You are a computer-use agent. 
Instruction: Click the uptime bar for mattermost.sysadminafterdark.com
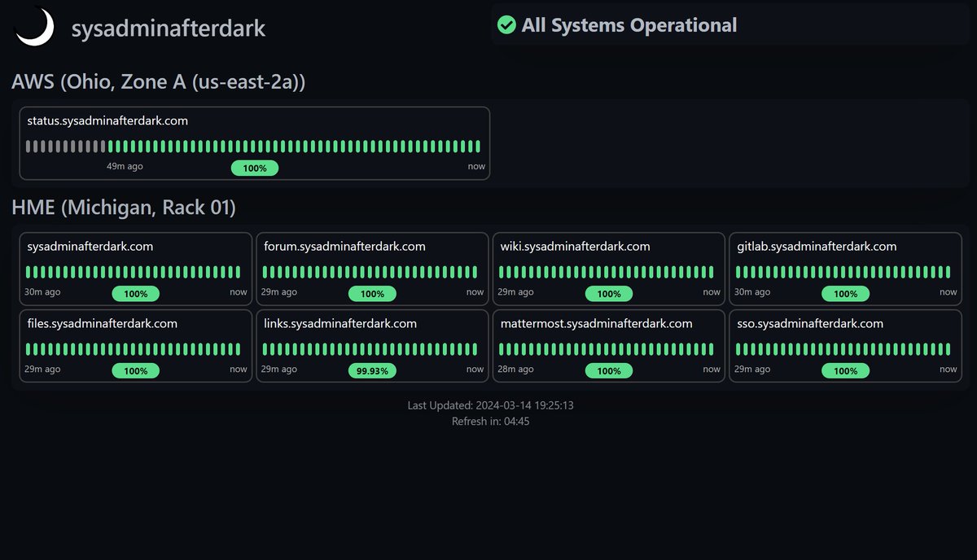[607, 349]
